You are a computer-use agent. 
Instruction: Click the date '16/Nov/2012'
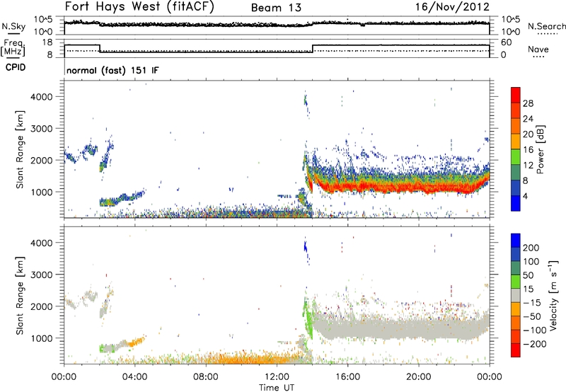(452, 6)
